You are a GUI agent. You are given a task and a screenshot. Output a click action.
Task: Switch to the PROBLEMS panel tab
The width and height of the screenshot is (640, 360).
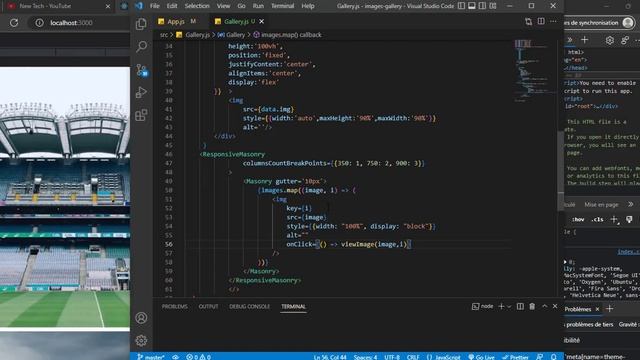pos(174,306)
